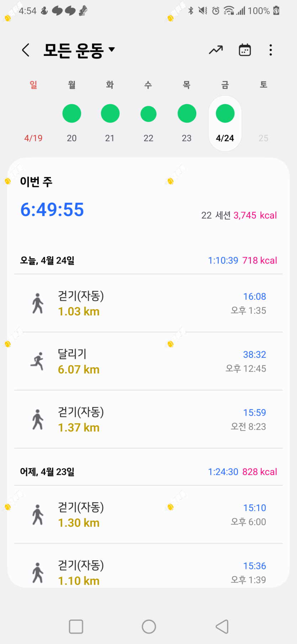Image resolution: width=297 pixels, height=644 pixels.
Task: Open 걷기(자동) 1.03 km walk entry
Action: click(x=148, y=303)
